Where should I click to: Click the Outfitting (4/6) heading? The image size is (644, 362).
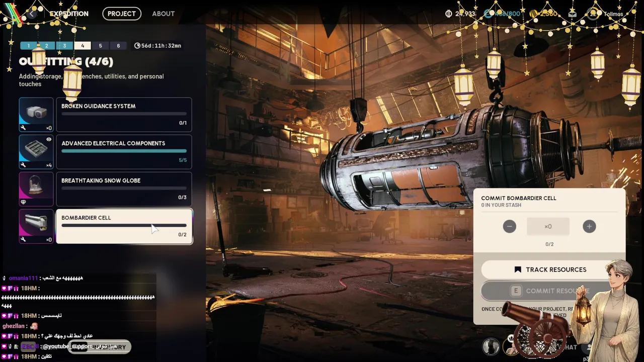pyautogui.click(x=66, y=62)
